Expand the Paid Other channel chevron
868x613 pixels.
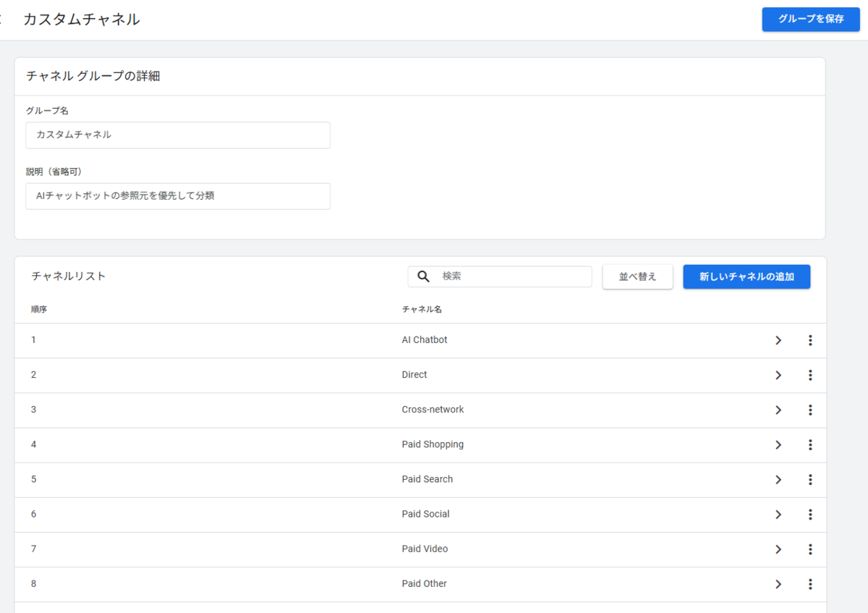click(778, 584)
